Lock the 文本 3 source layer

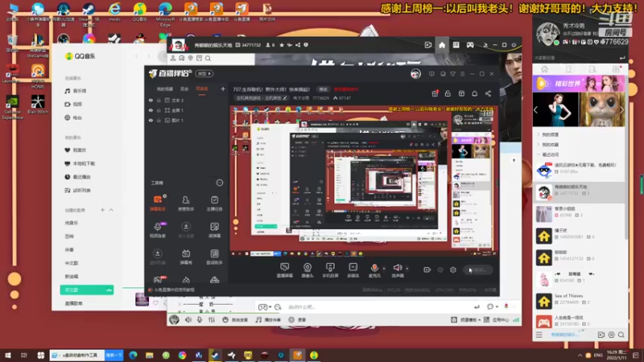[x=159, y=100]
